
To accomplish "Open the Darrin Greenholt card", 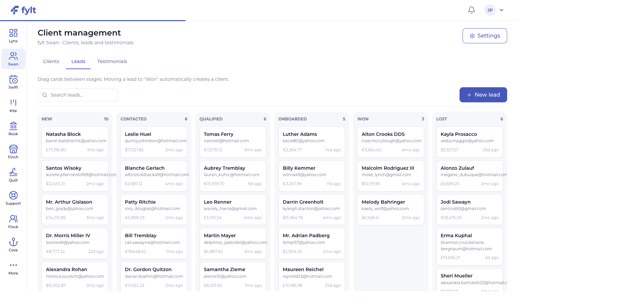I will [312, 210].
